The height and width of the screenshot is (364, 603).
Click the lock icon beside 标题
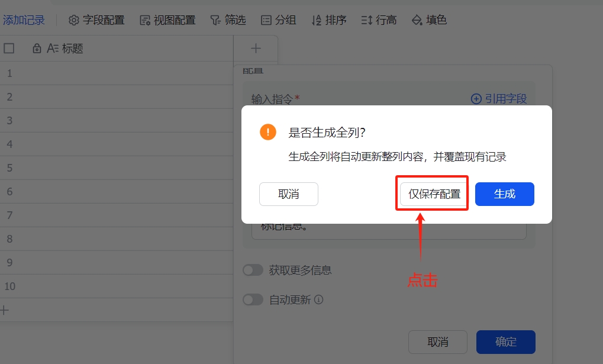[37, 49]
